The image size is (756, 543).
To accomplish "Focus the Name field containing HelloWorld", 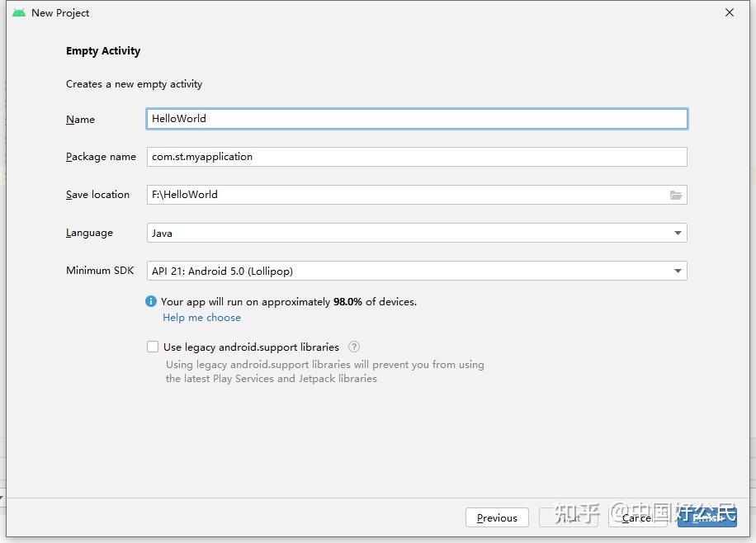I will click(417, 119).
